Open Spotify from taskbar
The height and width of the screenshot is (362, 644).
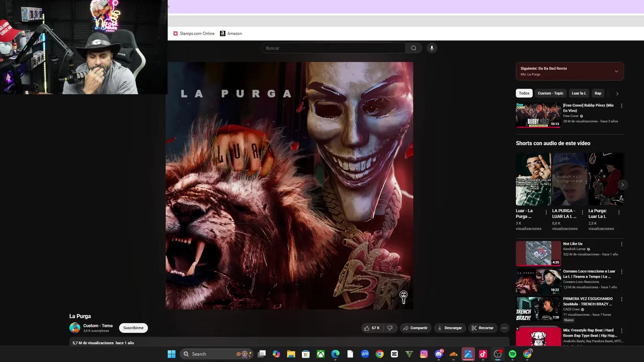pyautogui.click(x=512, y=354)
